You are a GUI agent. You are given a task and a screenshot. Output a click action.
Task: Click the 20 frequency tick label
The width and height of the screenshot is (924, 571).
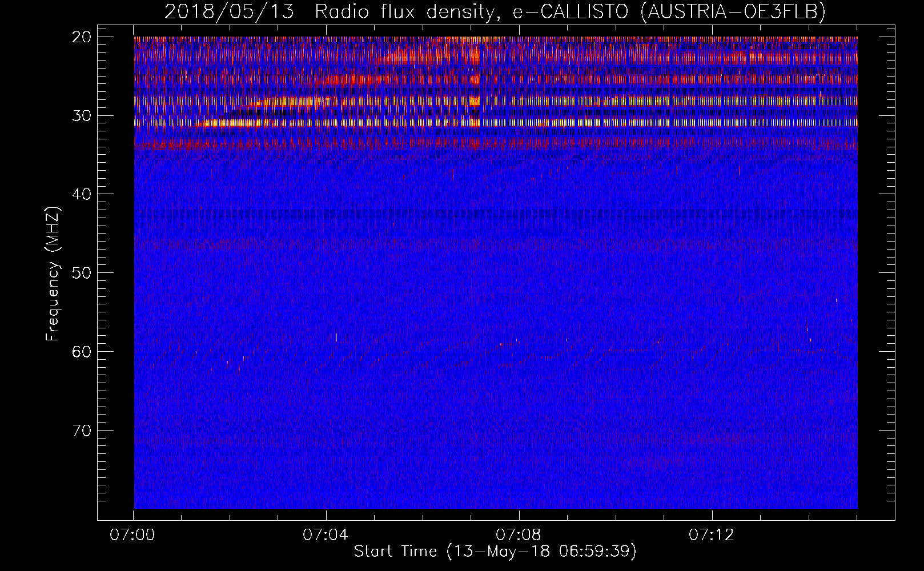(82, 37)
